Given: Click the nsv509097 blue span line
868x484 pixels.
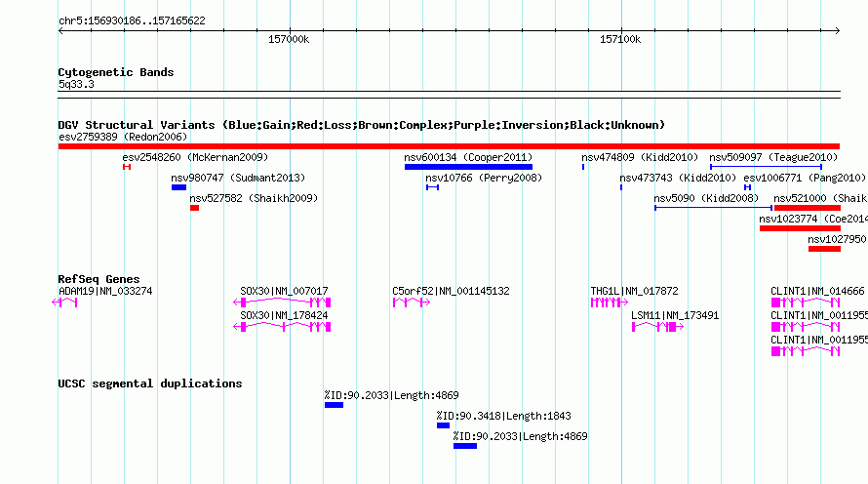Looking at the screenshot, I should (x=767, y=167).
